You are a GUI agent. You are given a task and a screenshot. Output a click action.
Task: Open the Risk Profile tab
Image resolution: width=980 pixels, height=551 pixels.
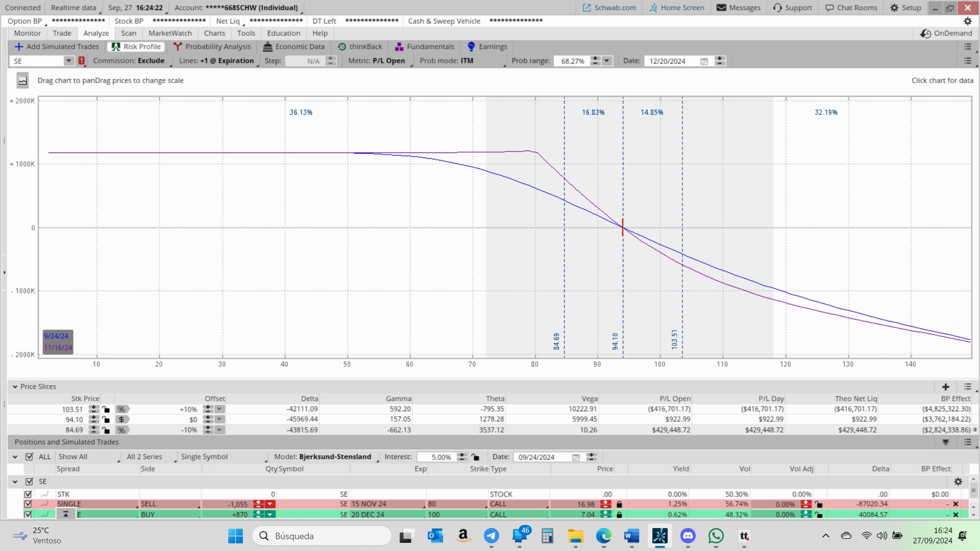tap(136, 46)
